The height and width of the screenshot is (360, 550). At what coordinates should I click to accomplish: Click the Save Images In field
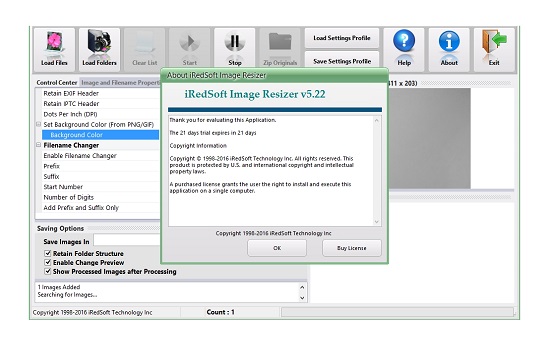coord(127,240)
